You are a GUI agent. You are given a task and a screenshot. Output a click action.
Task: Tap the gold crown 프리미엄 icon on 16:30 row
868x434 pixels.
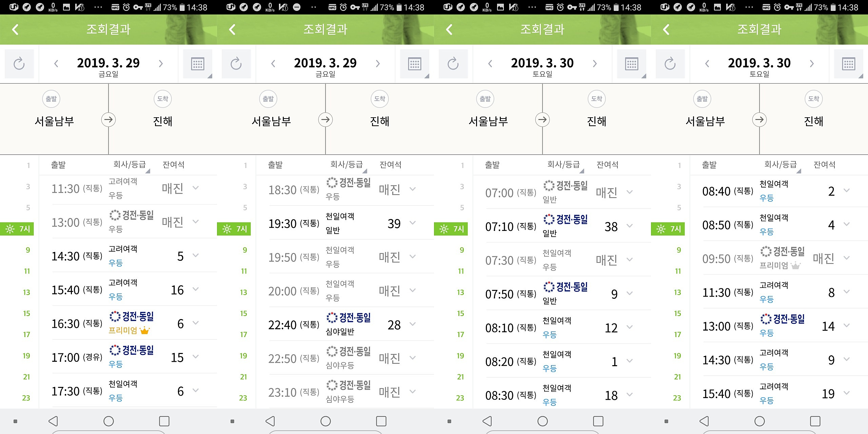point(145,330)
